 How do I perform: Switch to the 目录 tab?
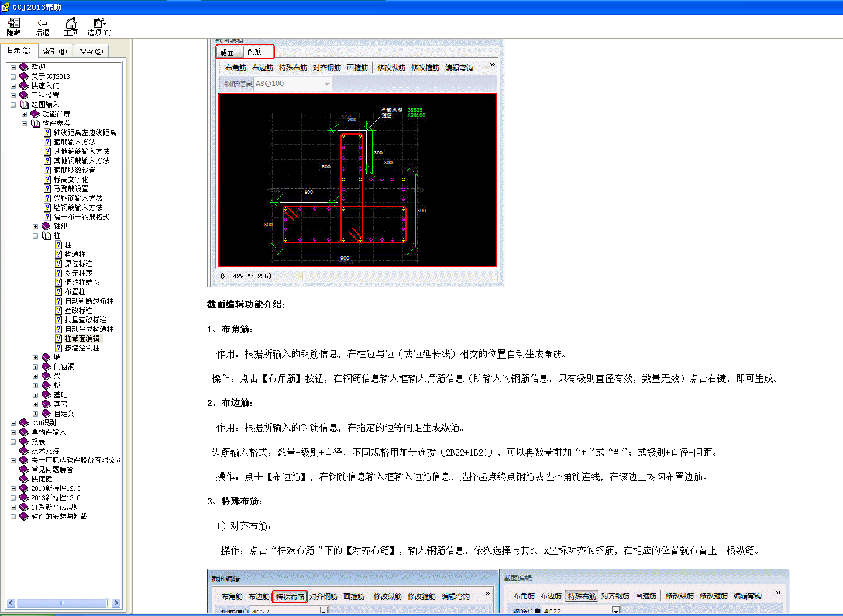[19, 50]
